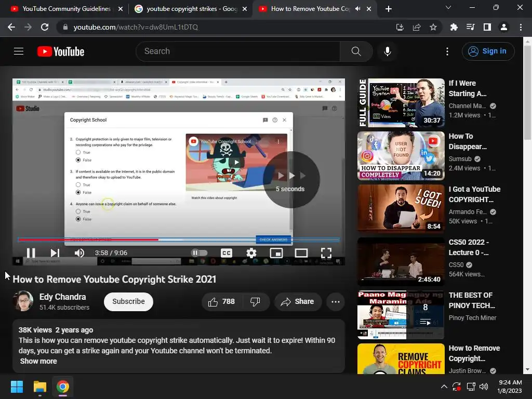Start voice search with microphone
532x399 pixels.
[387, 51]
